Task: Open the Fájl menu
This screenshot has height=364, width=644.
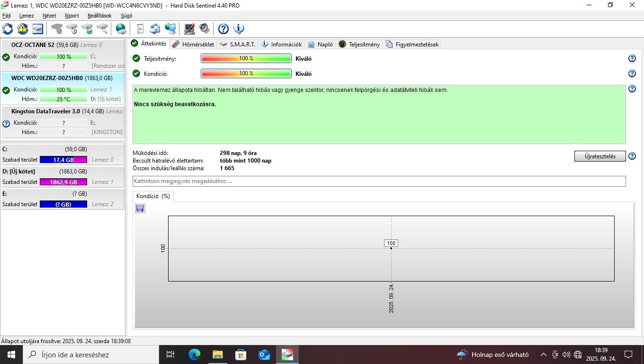Action: click(x=7, y=16)
